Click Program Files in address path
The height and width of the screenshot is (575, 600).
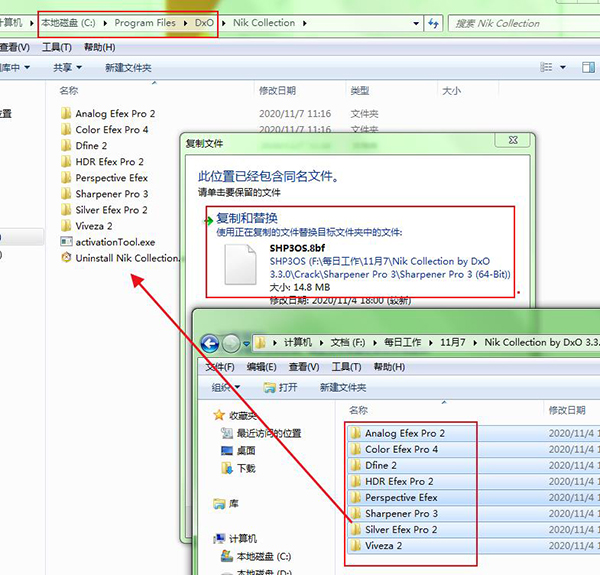click(145, 23)
